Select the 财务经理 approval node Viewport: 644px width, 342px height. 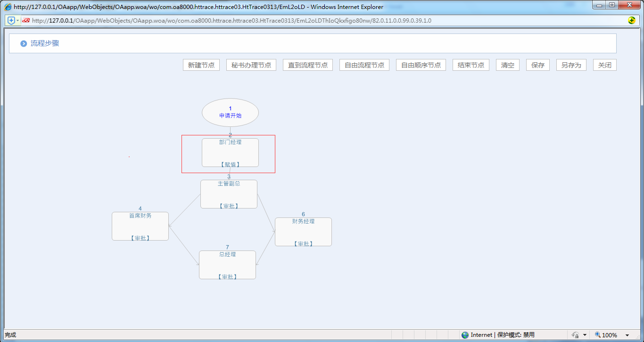303,232
